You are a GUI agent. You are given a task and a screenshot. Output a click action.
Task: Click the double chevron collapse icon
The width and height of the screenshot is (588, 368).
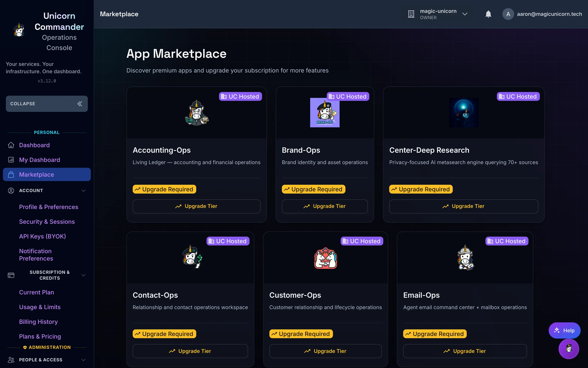[x=80, y=104]
